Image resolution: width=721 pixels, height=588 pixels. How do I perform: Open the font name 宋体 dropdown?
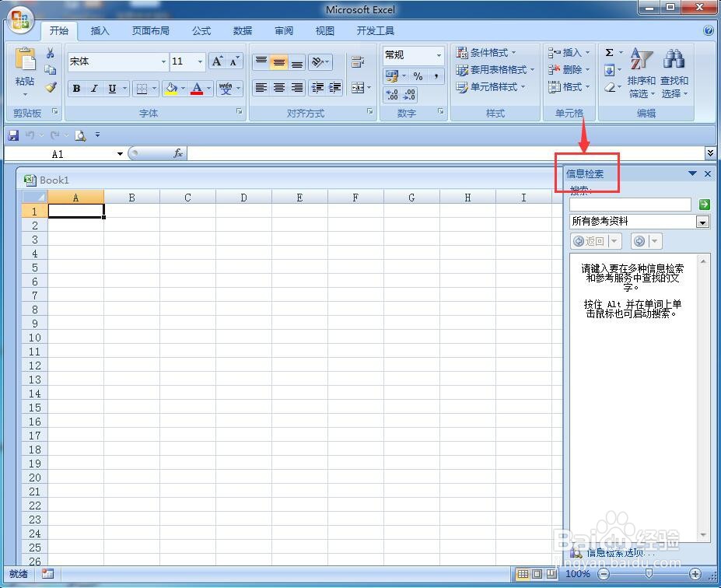163,61
